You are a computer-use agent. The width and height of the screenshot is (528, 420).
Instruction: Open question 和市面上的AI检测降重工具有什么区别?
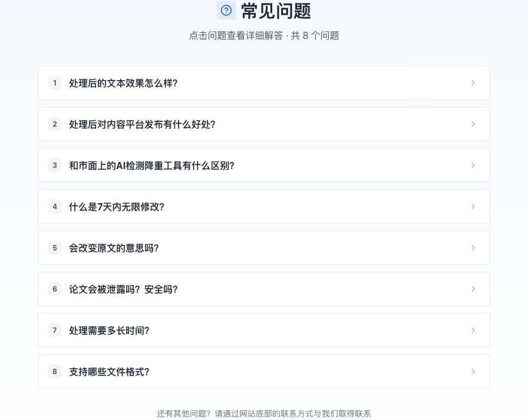tap(151, 166)
